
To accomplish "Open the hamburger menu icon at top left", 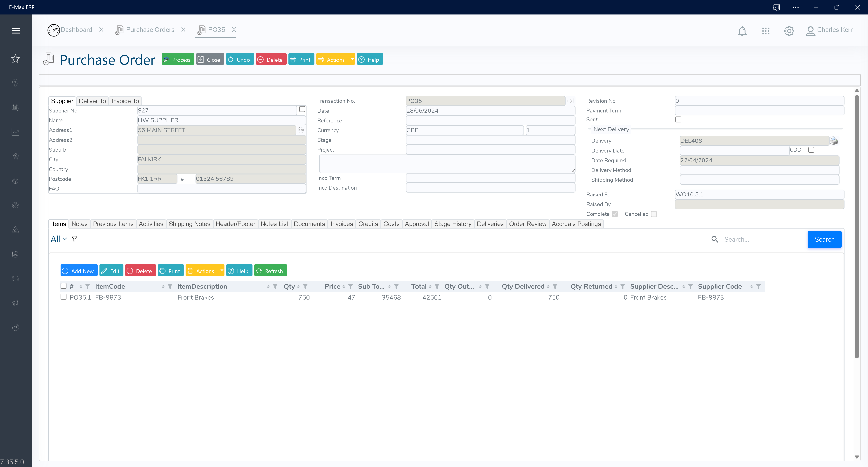I will (x=16, y=30).
